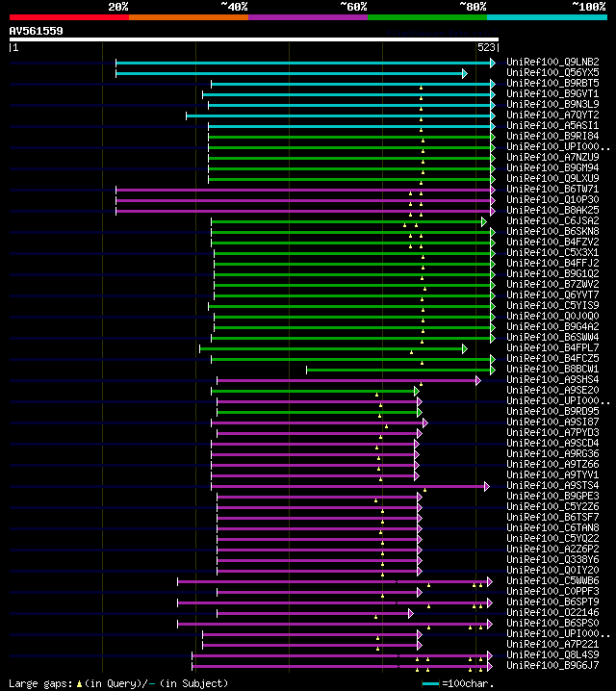
Task: Click the red 20% identity legend segment
Action: (x=69, y=17)
